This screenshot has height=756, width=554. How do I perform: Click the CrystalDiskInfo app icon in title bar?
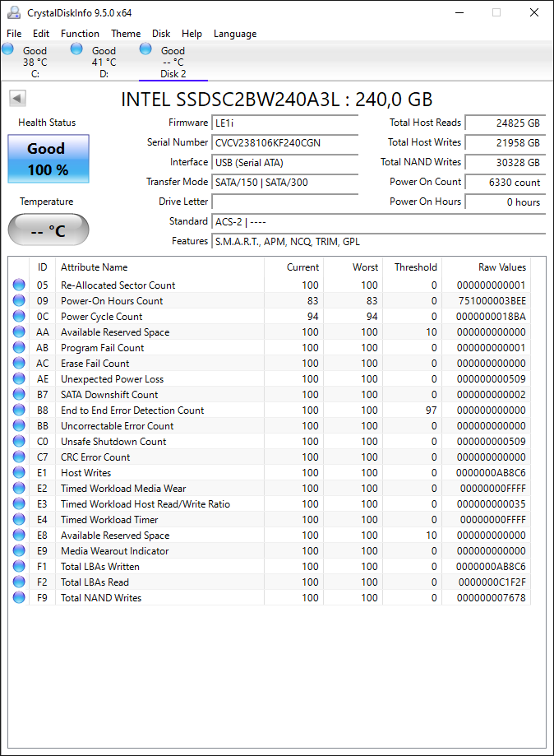(x=14, y=12)
